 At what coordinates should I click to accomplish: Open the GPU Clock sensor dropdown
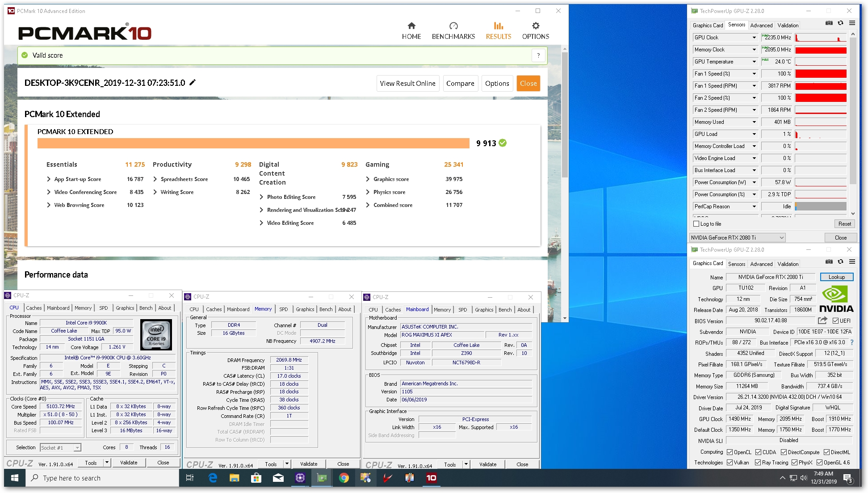tap(754, 38)
